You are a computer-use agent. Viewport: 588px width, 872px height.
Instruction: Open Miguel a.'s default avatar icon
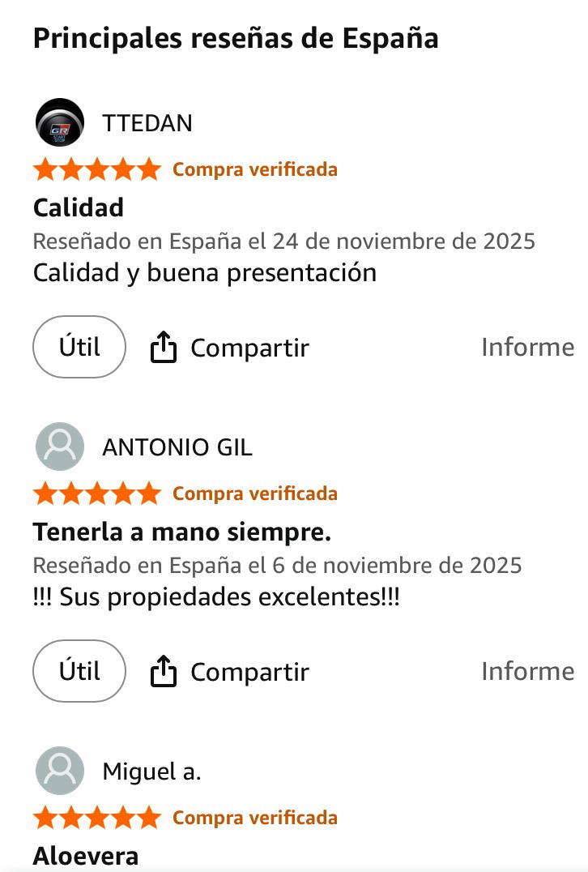pos(60,771)
